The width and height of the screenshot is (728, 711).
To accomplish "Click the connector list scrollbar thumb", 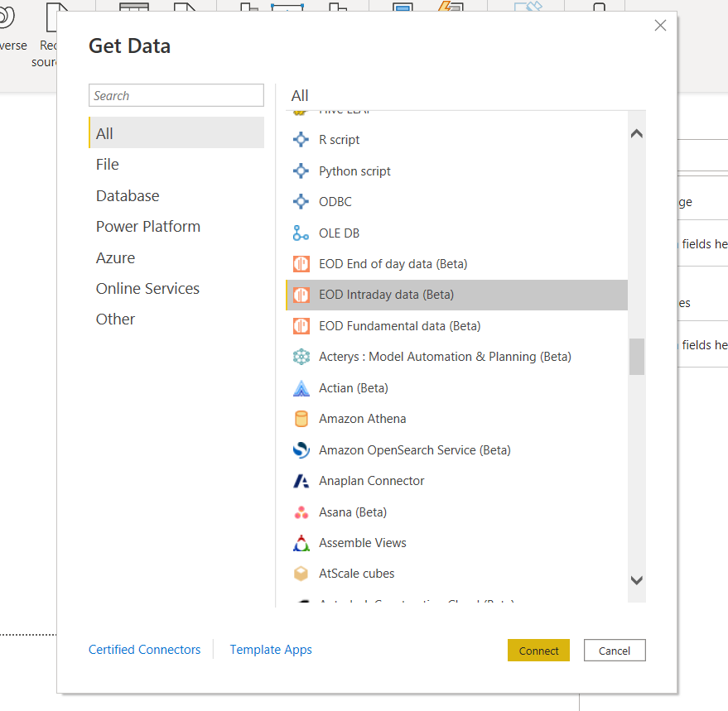I will [x=637, y=357].
